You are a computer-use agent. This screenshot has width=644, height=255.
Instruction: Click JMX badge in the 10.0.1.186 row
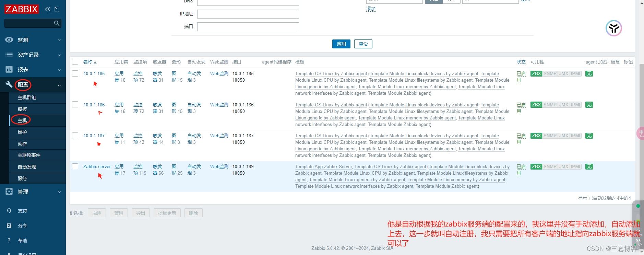pos(564,105)
